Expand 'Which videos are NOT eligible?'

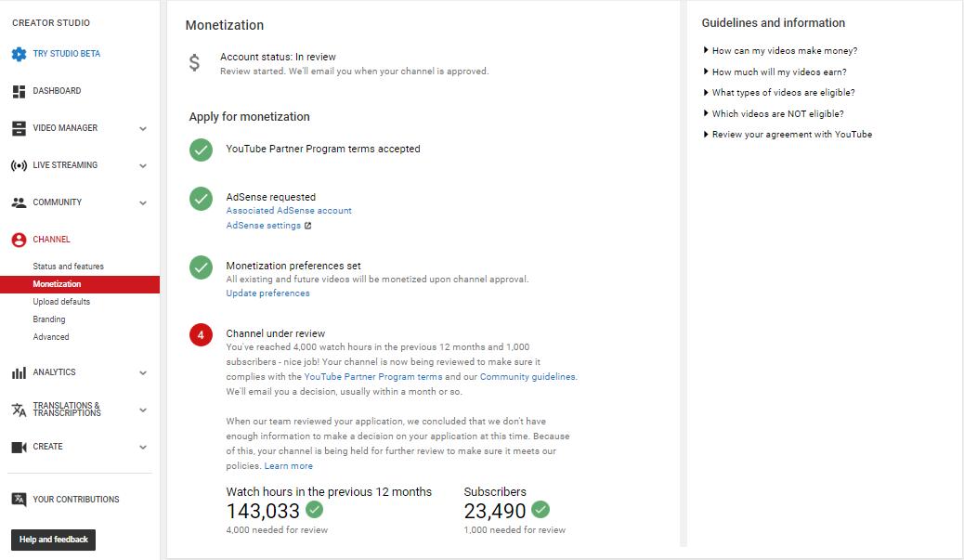pos(774,113)
